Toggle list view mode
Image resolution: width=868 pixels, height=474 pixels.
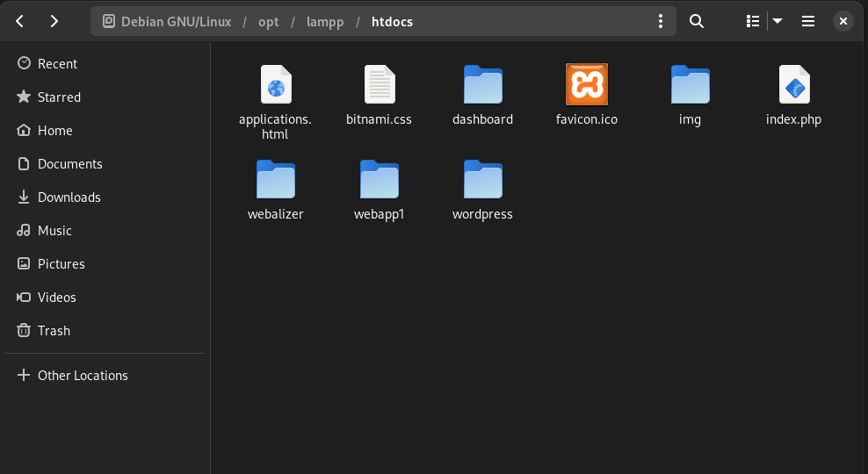(753, 21)
